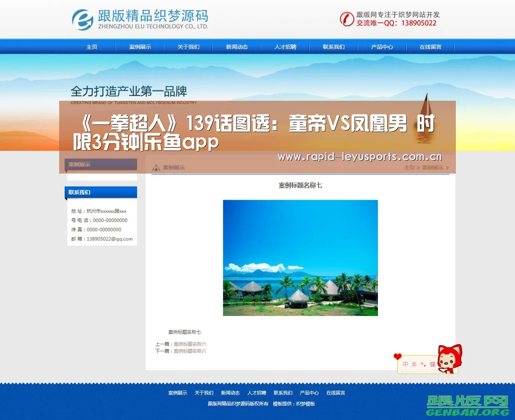Image resolution: width=515 pixels, height=420 pixels.
Task: Open 人才招聘 in the top navigation
Action: point(285,47)
